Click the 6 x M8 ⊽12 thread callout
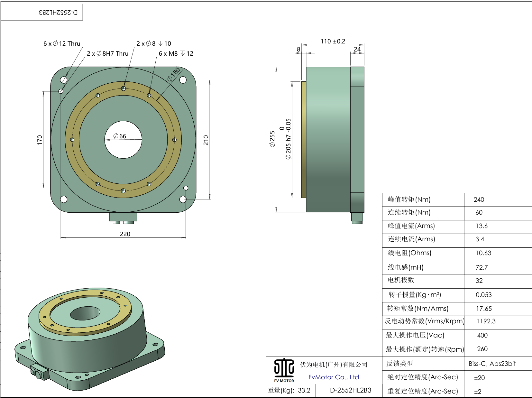The image size is (532, 398). coord(176,54)
